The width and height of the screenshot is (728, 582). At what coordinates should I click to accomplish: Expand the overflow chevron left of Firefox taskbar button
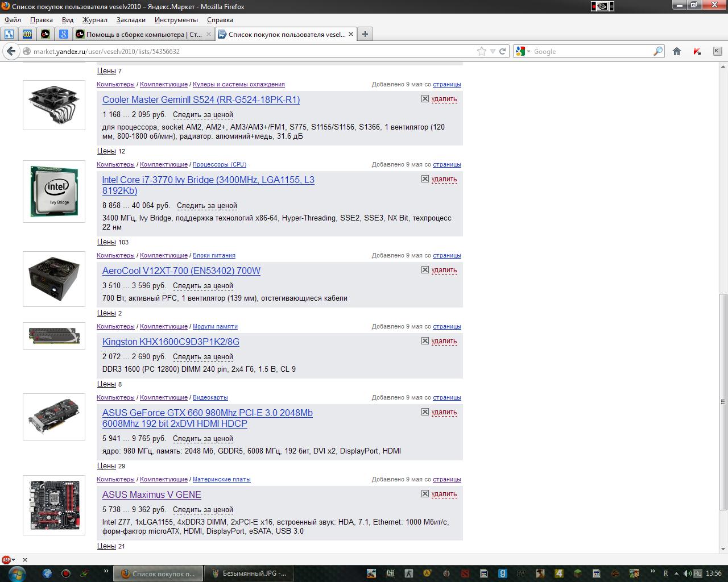pos(106,571)
